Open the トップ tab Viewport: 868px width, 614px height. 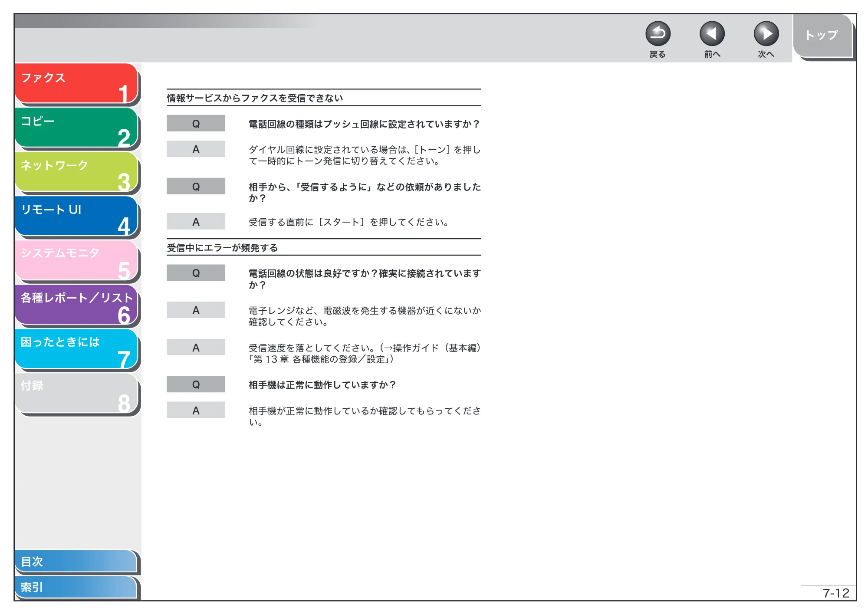(823, 36)
